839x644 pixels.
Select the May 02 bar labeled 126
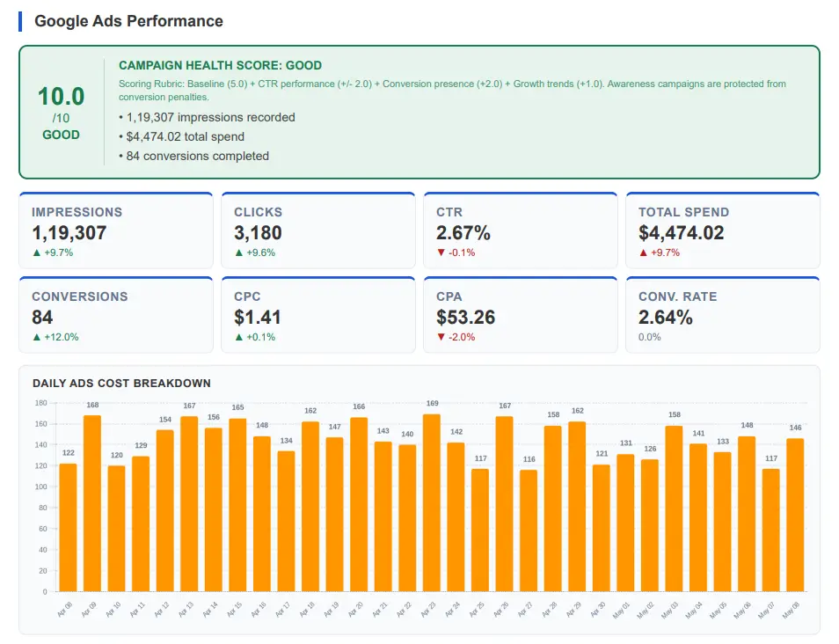tap(650, 525)
